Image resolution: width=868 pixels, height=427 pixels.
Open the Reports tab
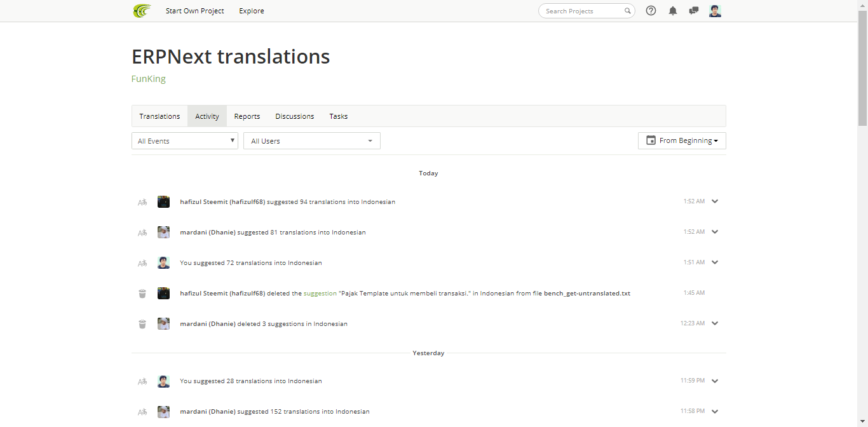(247, 116)
